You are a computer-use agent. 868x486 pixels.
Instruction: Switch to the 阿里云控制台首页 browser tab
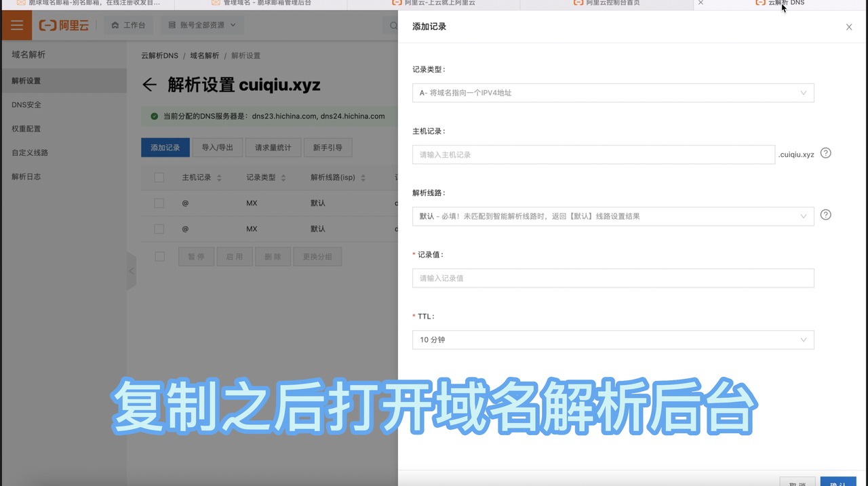pos(607,3)
